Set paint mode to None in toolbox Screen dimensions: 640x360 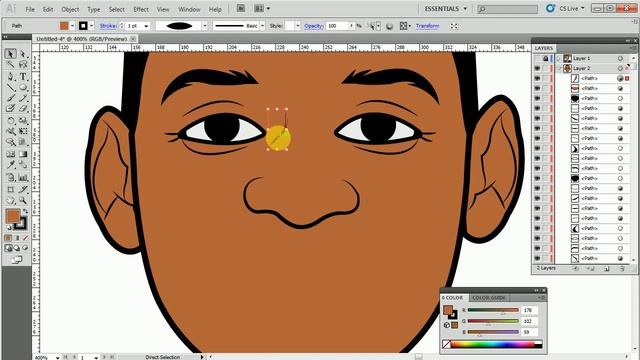[x=25, y=238]
